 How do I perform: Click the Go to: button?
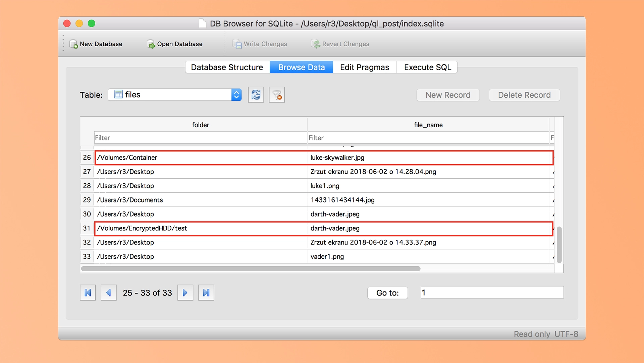[x=388, y=293]
